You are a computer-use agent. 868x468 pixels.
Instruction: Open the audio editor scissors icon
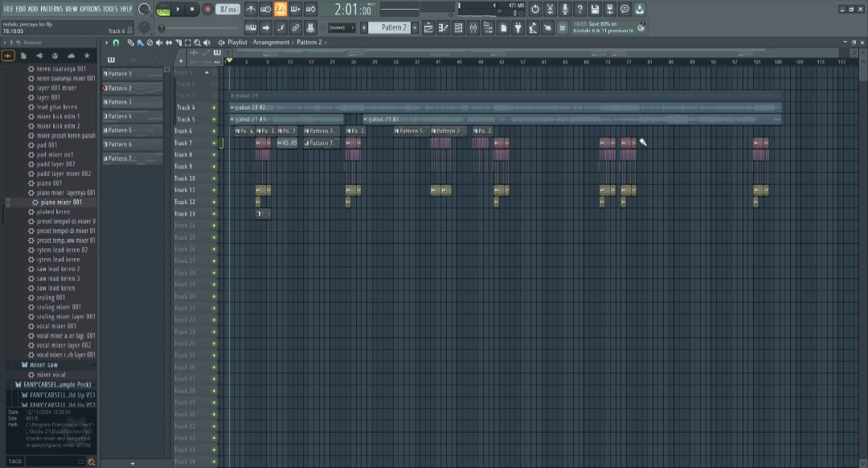pyautogui.click(x=550, y=9)
